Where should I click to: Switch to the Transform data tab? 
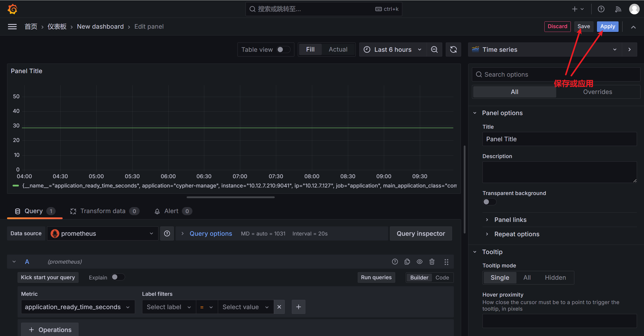tap(105, 211)
